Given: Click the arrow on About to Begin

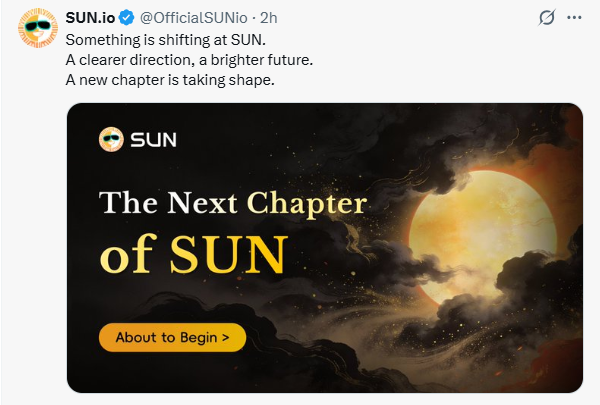Looking at the screenshot, I should 226,338.
